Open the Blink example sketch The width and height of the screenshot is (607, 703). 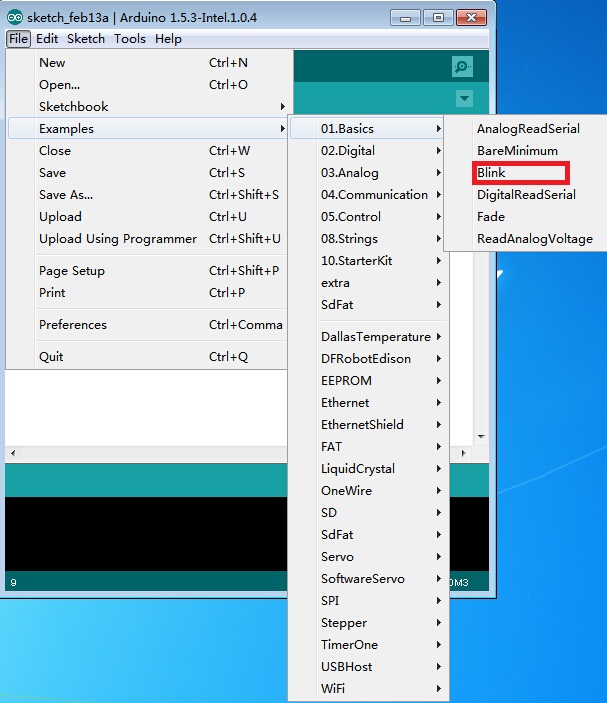click(x=528, y=173)
